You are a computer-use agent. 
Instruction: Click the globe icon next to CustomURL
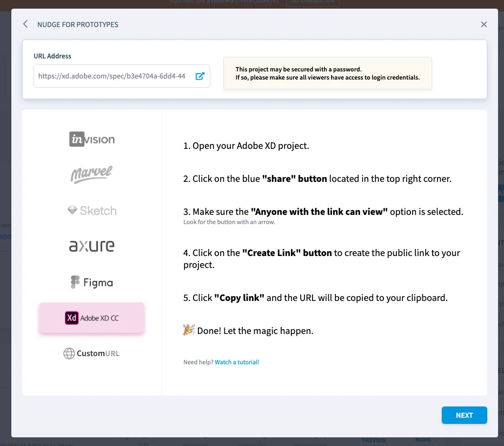point(69,353)
